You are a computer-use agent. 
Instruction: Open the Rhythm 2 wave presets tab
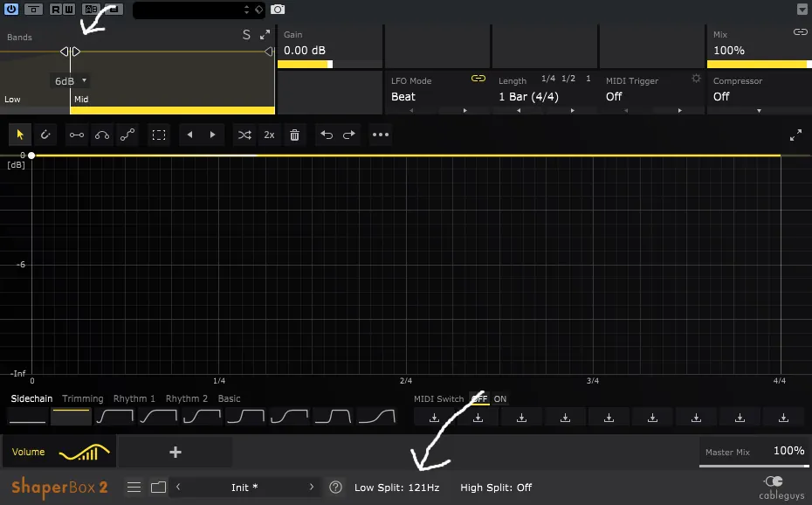(187, 398)
